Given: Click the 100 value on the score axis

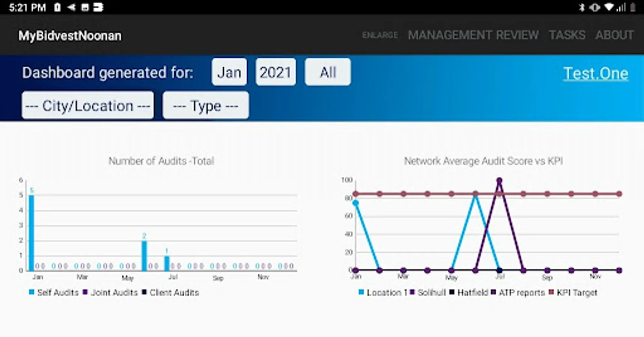Looking at the screenshot, I should coord(347,180).
